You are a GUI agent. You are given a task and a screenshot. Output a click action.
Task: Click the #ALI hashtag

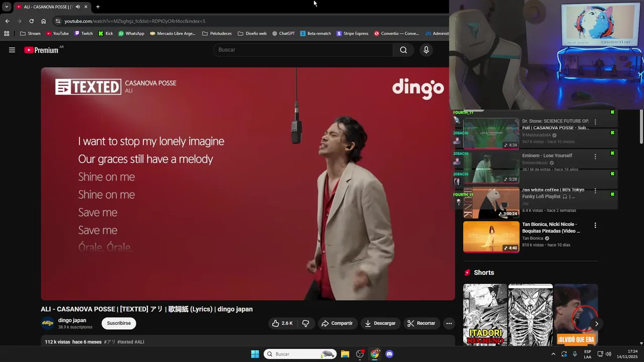coord(139,342)
